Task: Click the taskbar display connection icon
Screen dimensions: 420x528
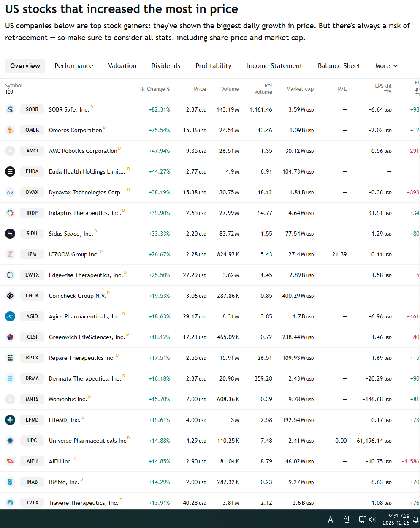Action: [x=362, y=520]
